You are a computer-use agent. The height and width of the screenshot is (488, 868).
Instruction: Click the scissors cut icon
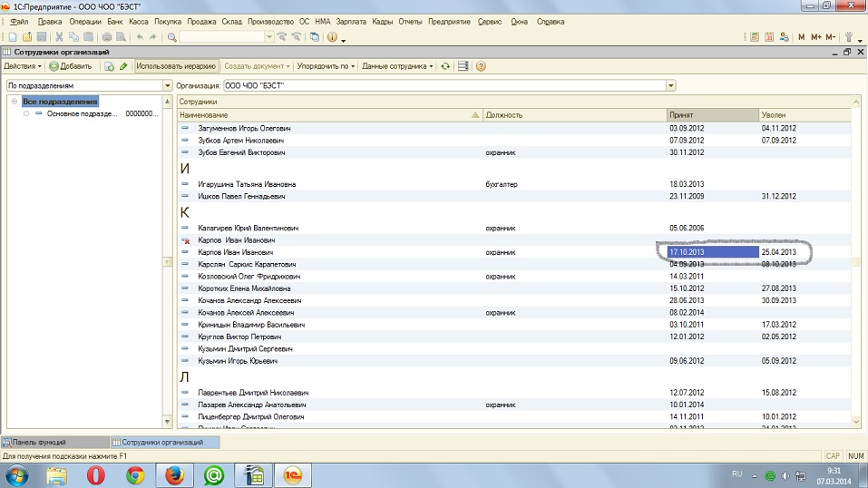(x=59, y=37)
